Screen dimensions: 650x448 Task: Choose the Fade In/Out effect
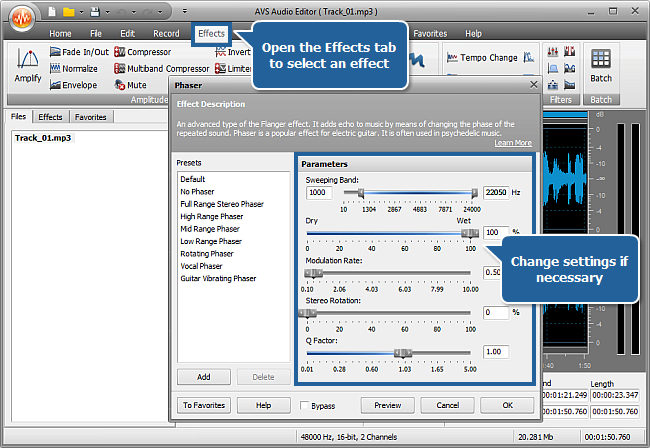pyautogui.click(x=79, y=52)
